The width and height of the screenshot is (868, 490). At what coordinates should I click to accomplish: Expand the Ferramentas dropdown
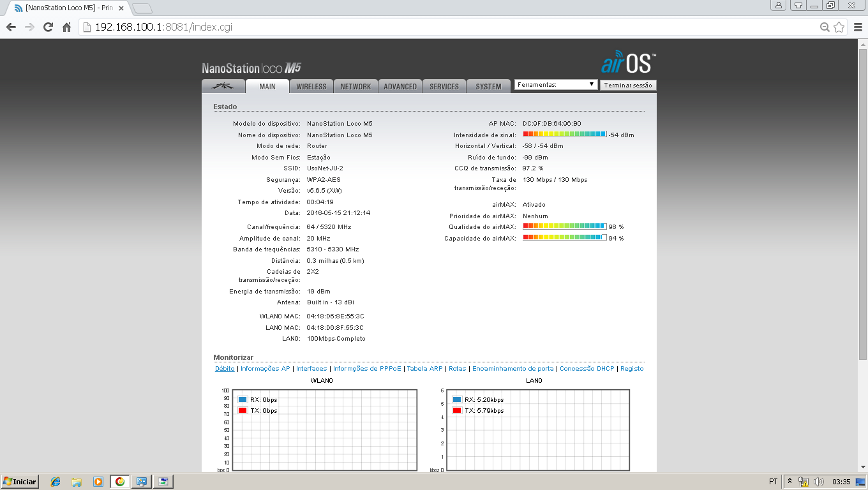pos(555,85)
